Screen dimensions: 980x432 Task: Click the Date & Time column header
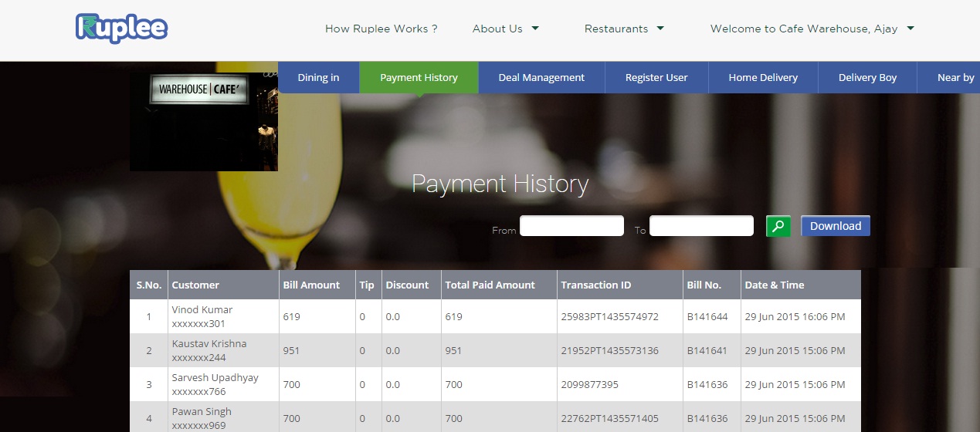tap(774, 285)
